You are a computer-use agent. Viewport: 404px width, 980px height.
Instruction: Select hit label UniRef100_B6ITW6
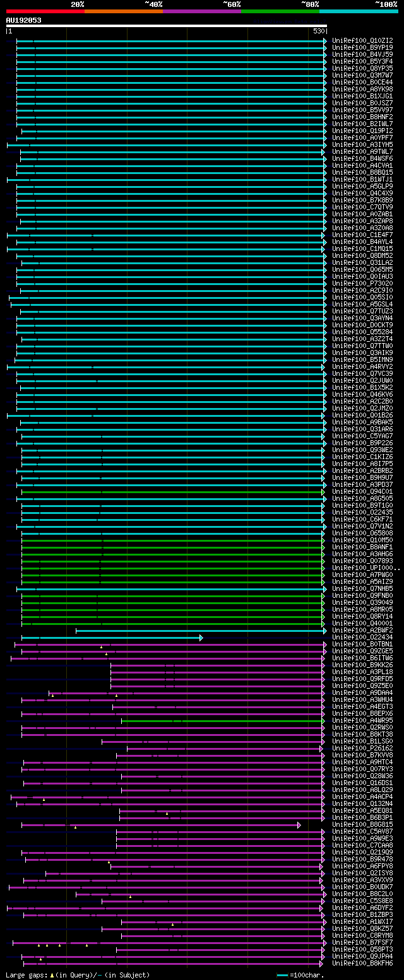362,658
